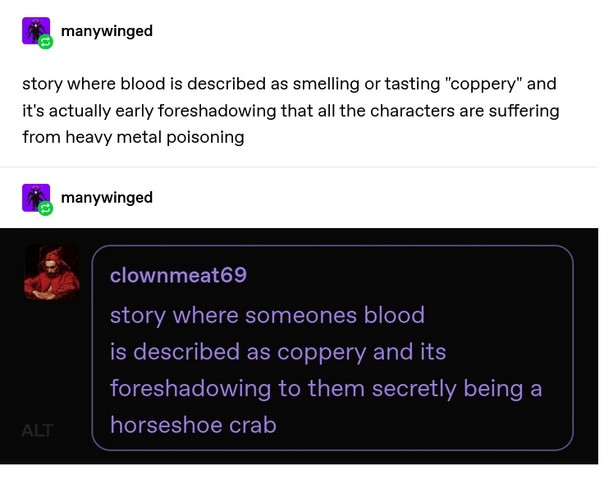Click the first line "story where blood is described"
This screenshot has width=604, height=480.
(x=289, y=84)
